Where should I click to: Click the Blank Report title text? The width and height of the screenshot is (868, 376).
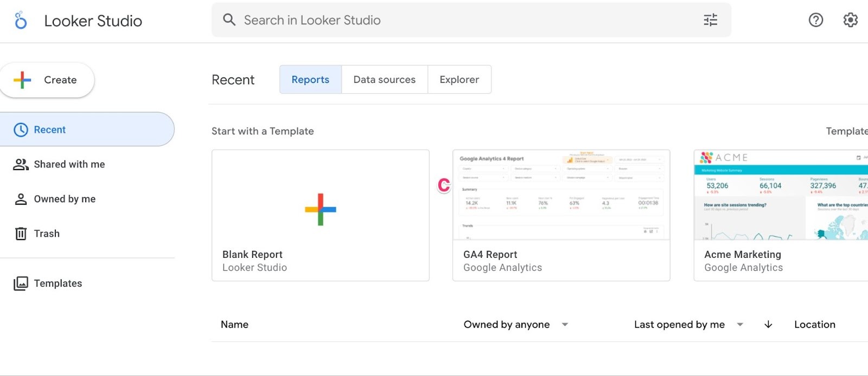252,255
